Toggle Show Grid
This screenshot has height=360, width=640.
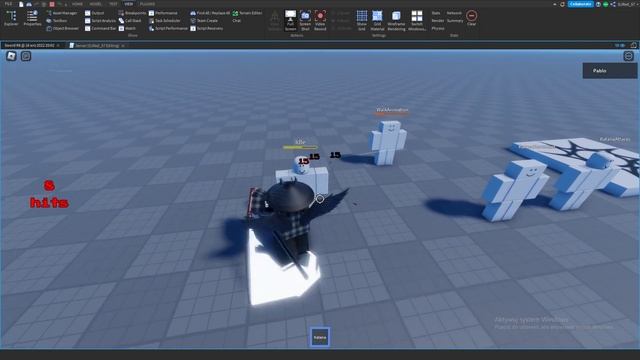pos(362,20)
